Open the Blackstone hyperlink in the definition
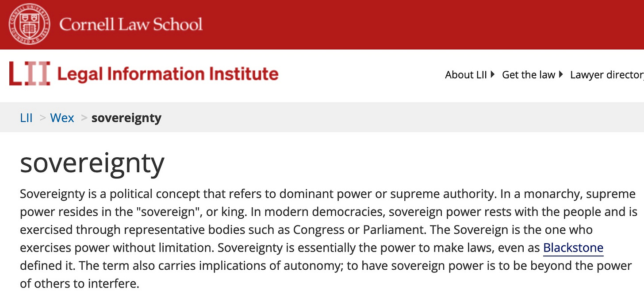This screenshot has height=295, width=644. 573,248
